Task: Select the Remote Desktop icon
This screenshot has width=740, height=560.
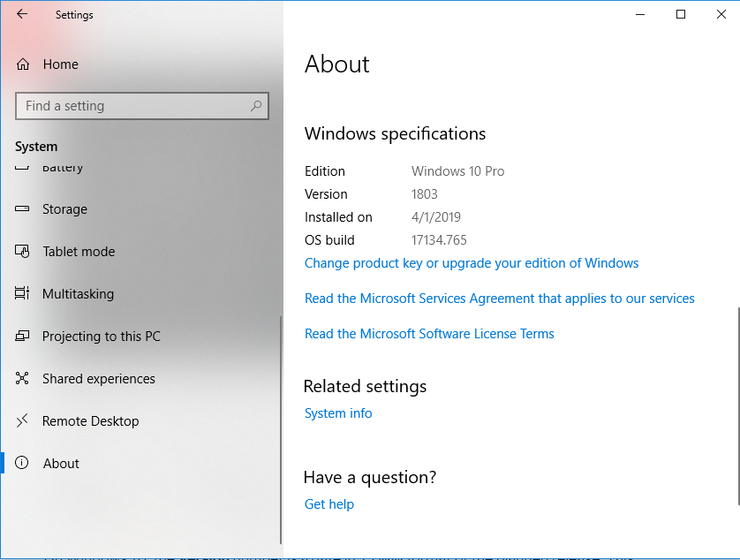Action: click(x=22, y=420)
